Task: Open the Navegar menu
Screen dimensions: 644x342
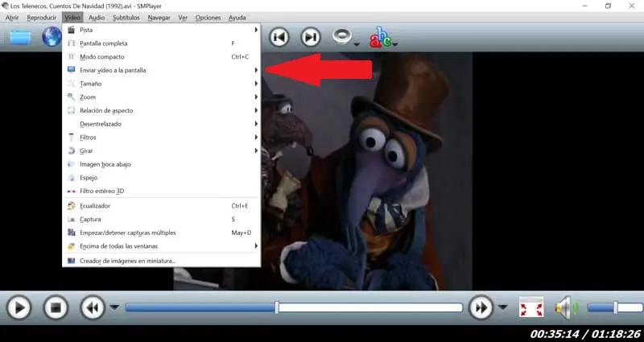Action: pyautogui.click(x=159, y=18)
